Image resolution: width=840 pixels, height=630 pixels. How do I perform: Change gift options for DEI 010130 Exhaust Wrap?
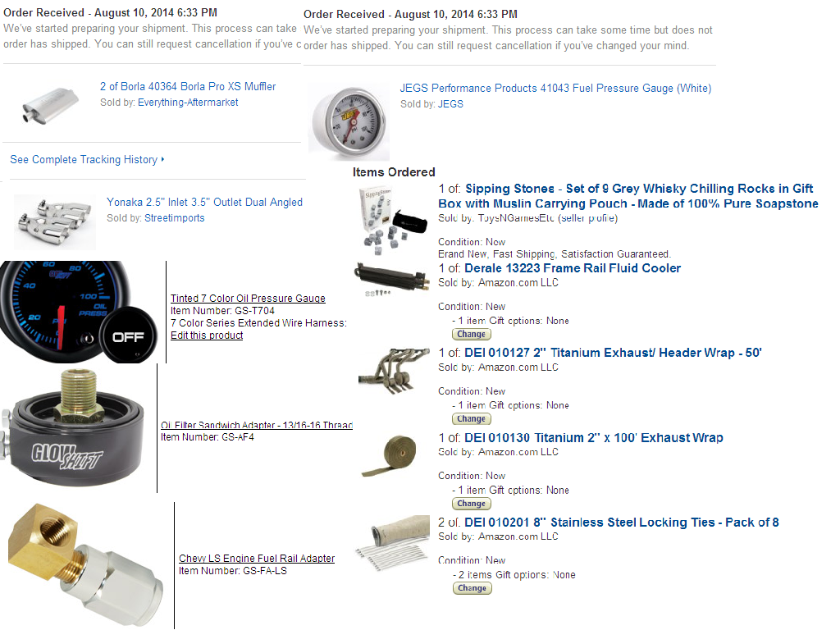pos(472,504)
